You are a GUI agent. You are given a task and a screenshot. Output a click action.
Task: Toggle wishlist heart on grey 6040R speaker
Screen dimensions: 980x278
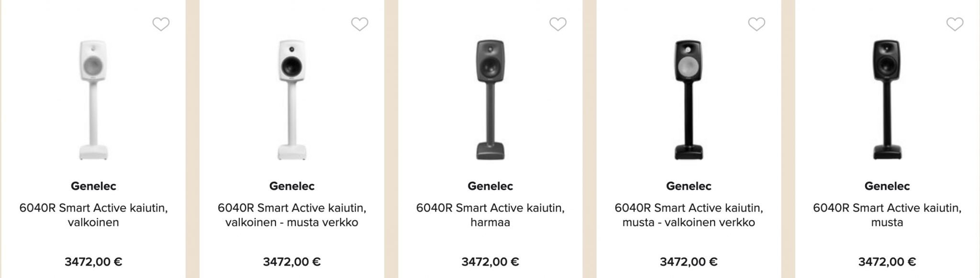point(558,24)
